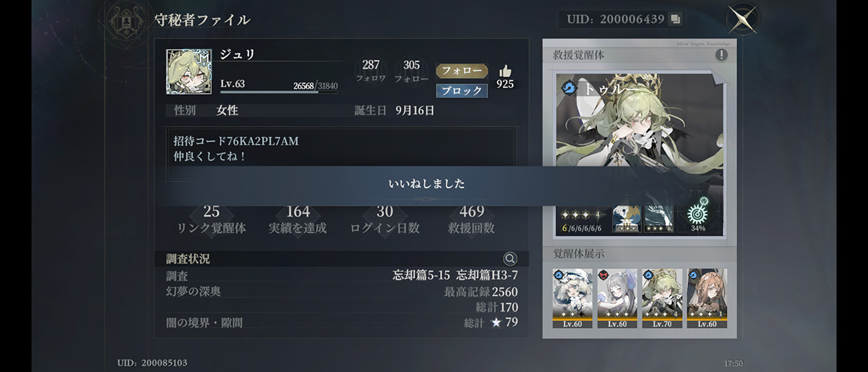The image size is (868, 372).
Task: Tap the exclamation info icon on 救援覚醒体
Action: (722, 55)
